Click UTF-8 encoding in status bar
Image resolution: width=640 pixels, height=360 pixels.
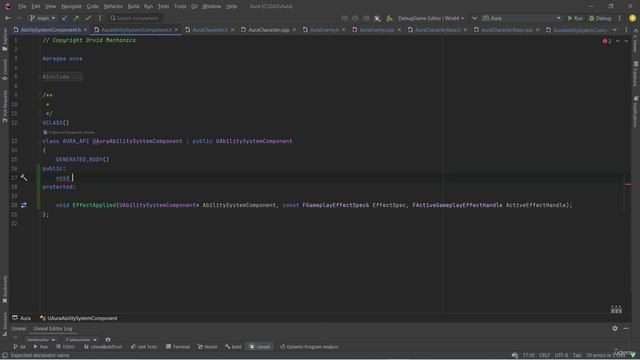point(561,356)
